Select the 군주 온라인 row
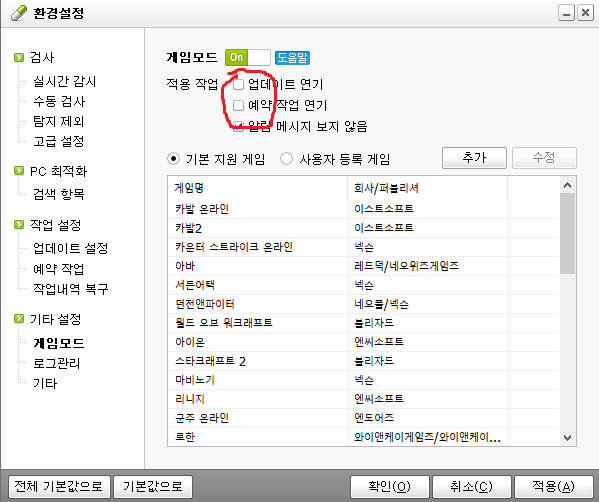 tap(364, 418)
